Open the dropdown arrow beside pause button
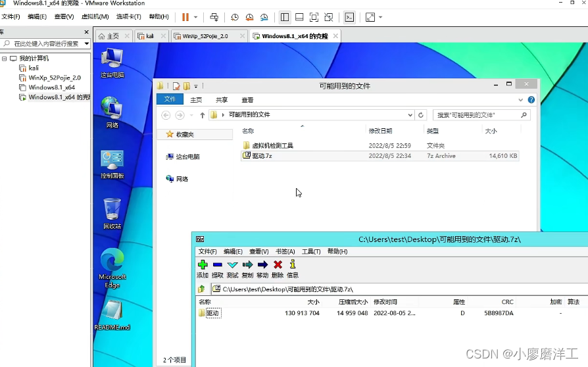 tap(195, 17)
